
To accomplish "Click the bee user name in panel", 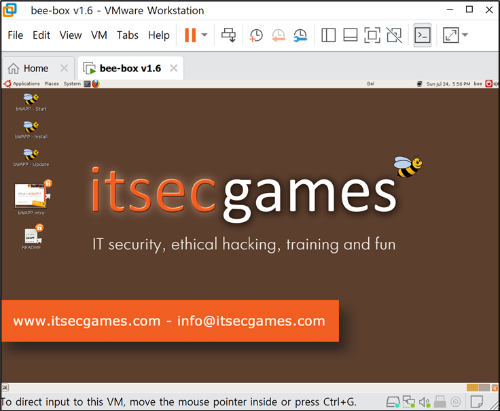I will [x=478, y=84].
